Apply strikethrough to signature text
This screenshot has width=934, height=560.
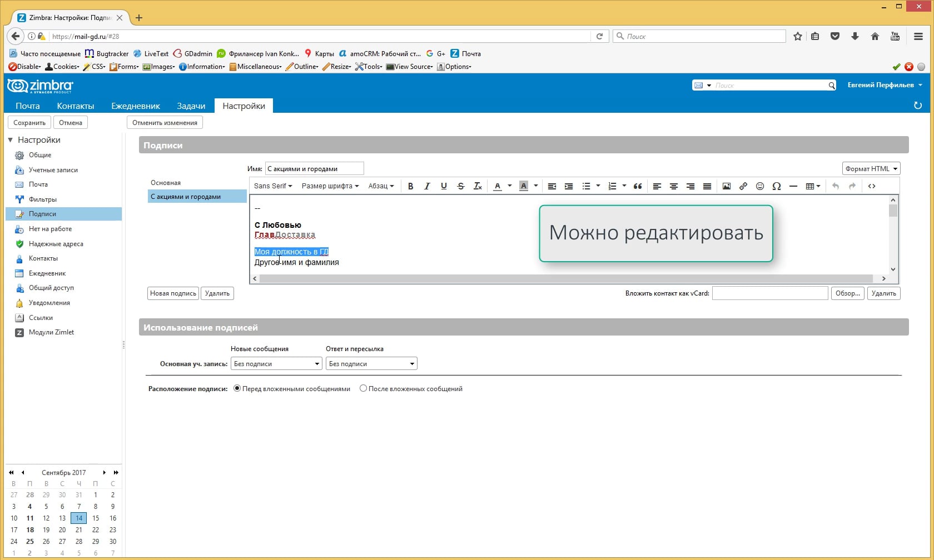460,186
